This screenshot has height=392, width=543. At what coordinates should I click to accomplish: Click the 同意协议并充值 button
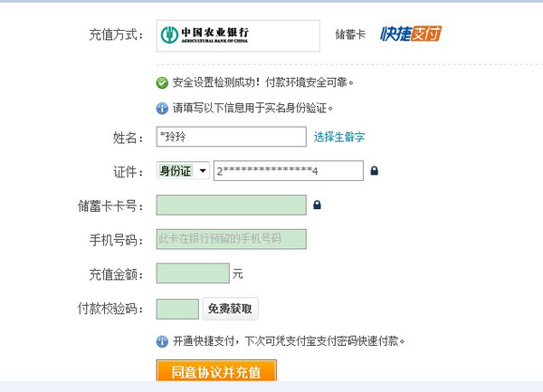click(x=216, y=372)
